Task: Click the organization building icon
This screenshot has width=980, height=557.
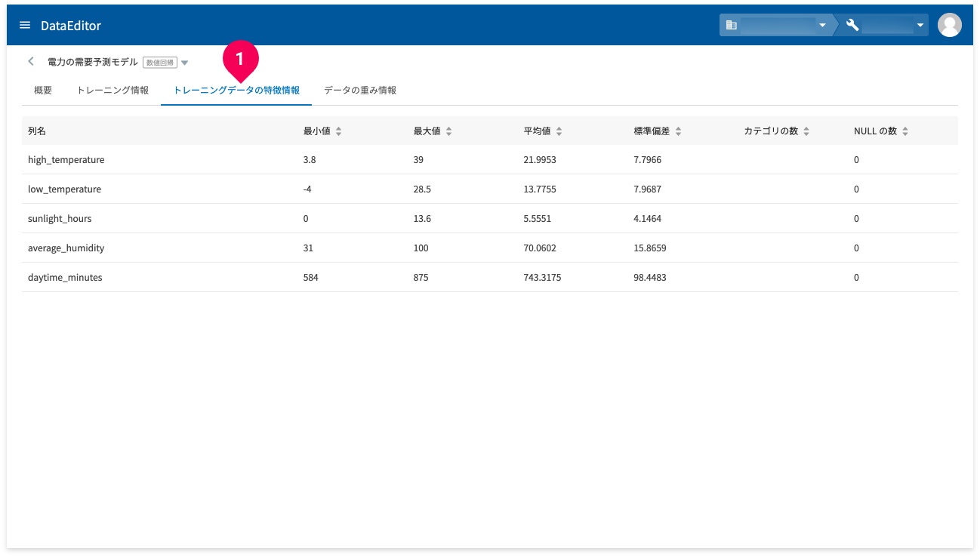Action: pyautogui.click(x=731, y=25)
